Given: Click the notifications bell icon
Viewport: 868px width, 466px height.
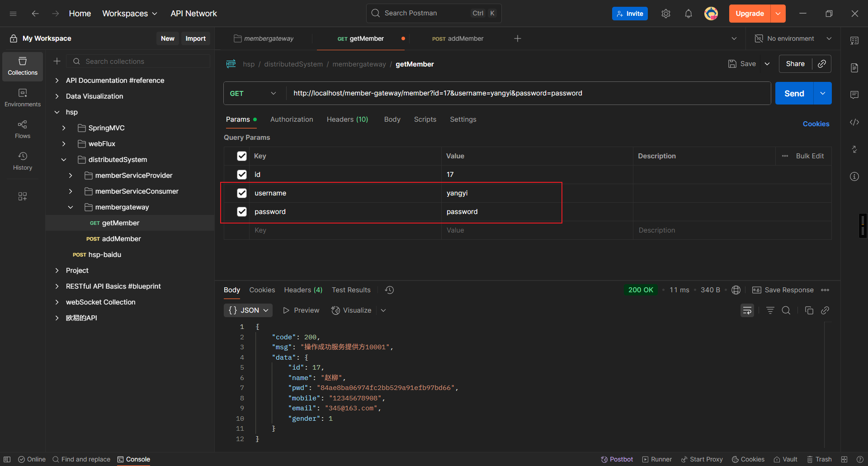Looking at the screenshot, I should click(688, 14).
